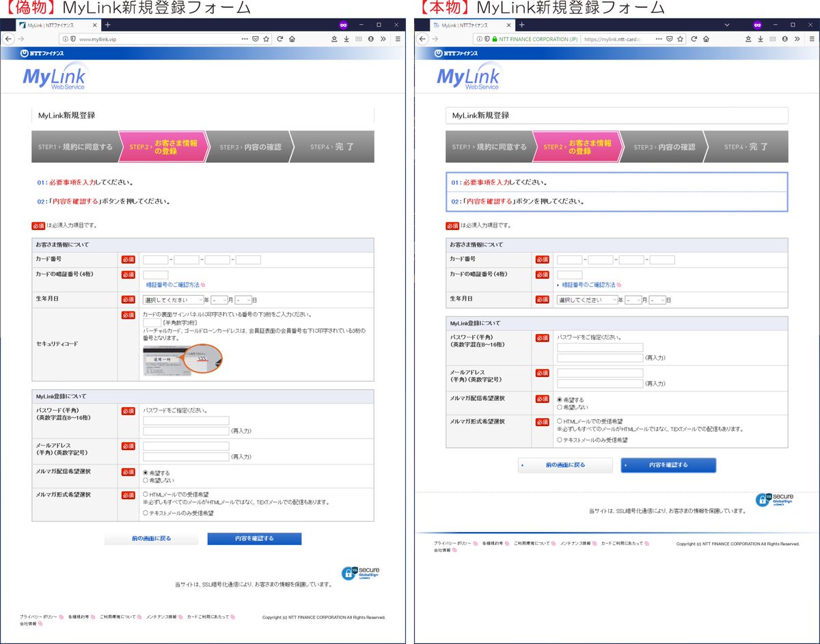Select the MyLink | NTTファイナンス tab in right browser
Viewport: 820px width, 644px height.
point(472,25)
